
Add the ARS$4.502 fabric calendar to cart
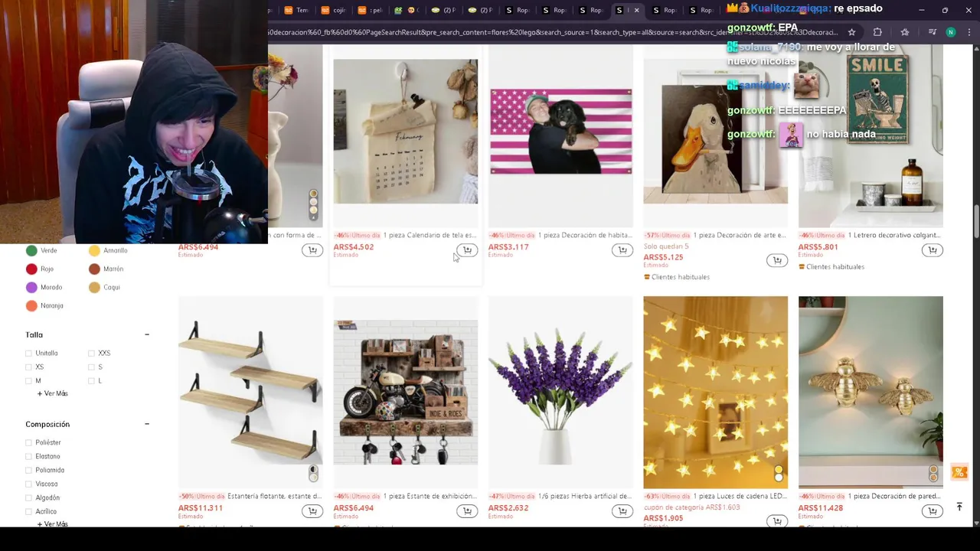click(467, 250)
